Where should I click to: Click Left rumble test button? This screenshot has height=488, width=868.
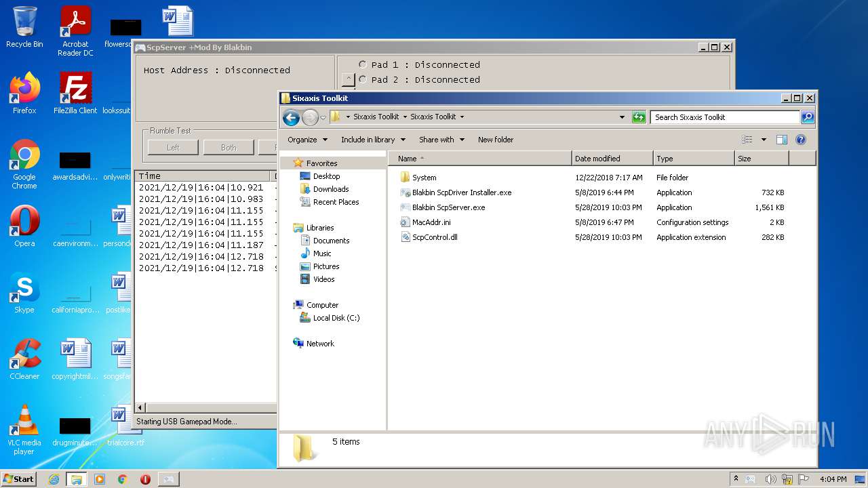(x=173, y=147)
